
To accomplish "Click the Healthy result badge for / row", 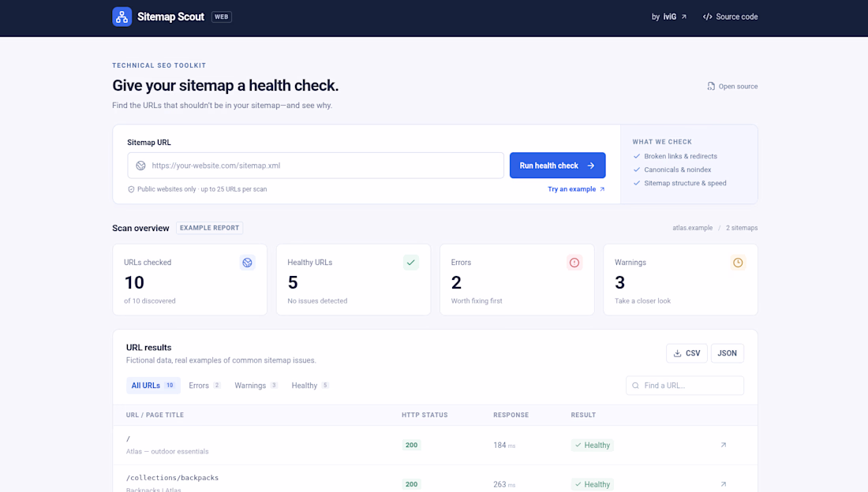I will 593,445.
